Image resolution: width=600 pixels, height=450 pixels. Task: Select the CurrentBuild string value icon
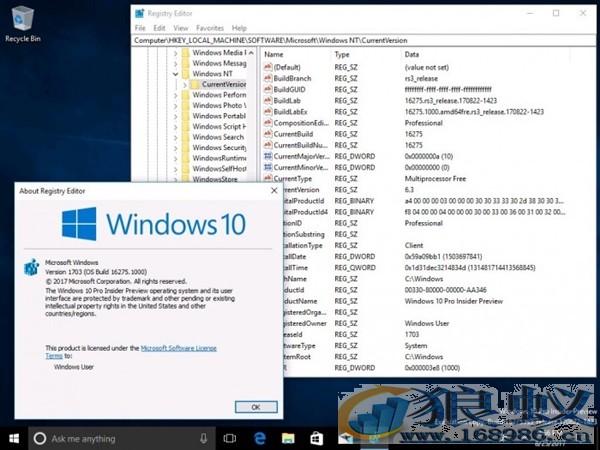(x=267, y=134)
